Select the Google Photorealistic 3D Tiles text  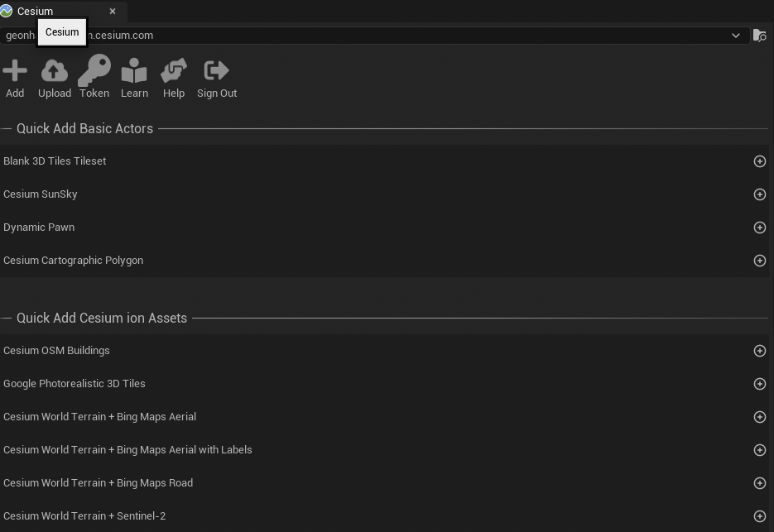point(75,383)
